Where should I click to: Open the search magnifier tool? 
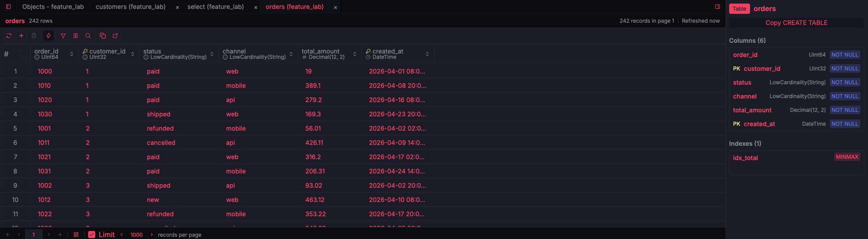pyautogui.click(x=88, y=36)
